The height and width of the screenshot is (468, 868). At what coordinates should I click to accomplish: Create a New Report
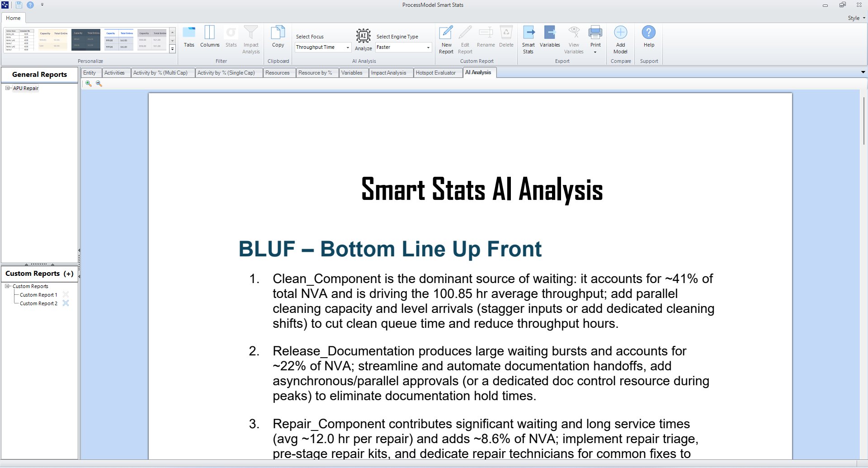point(446,40)
